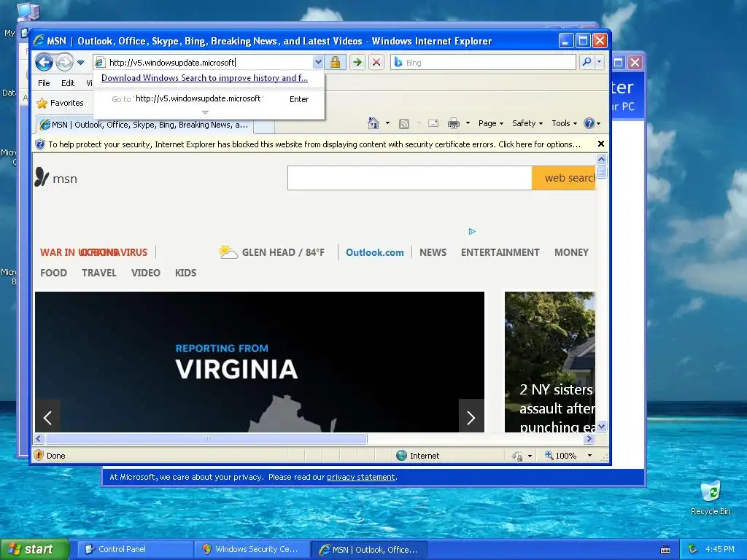This screenshot has width=747, height=560.
Task: Open the MONEY section link
Action: point(571,252)
